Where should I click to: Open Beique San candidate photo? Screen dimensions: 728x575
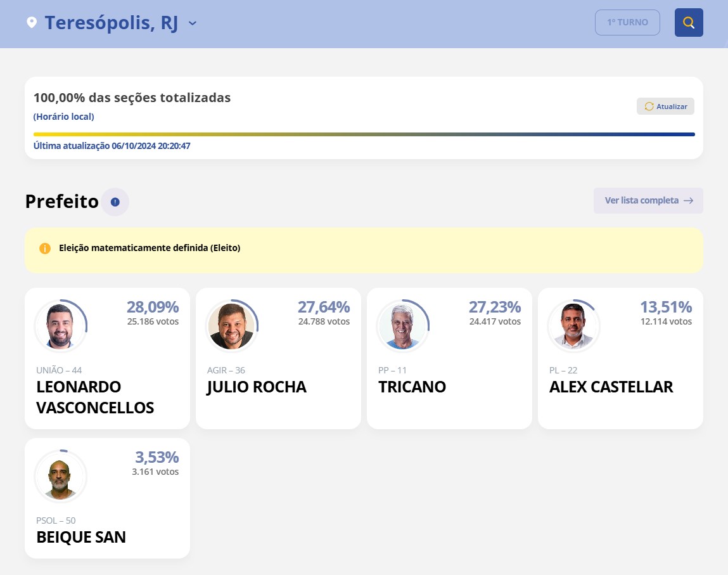coord(60,476)
